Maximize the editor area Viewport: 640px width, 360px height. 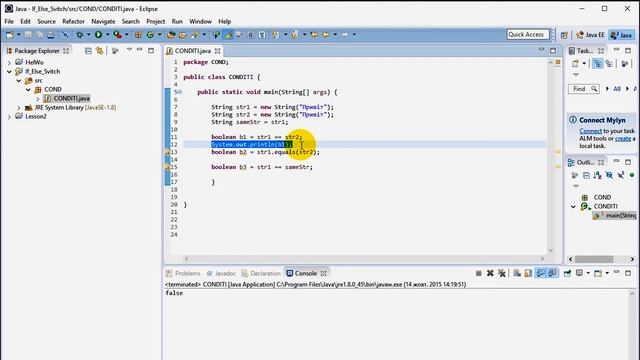pyautogui.click(x=553, y=51)
